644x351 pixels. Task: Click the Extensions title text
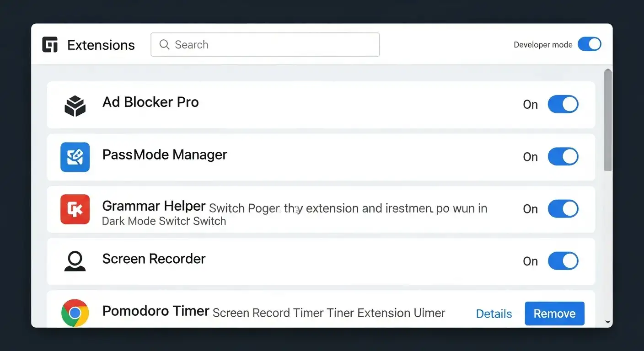coord(101,44)
